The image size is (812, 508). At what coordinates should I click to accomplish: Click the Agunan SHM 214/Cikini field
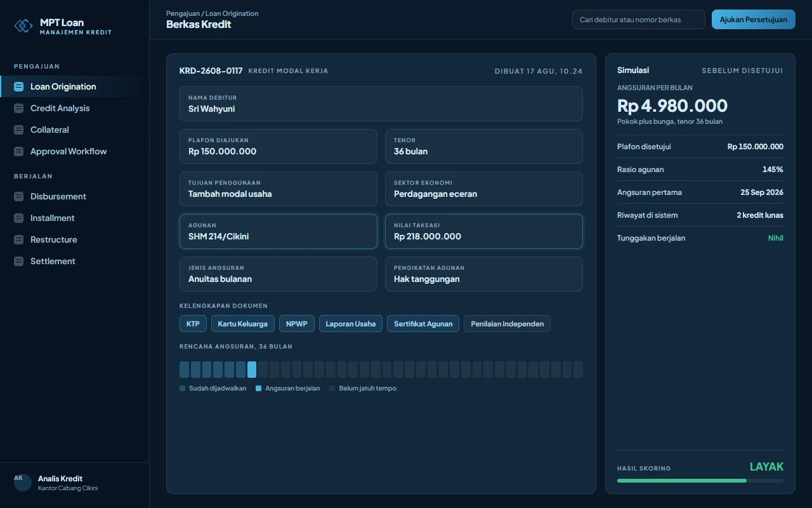(278, 232)
